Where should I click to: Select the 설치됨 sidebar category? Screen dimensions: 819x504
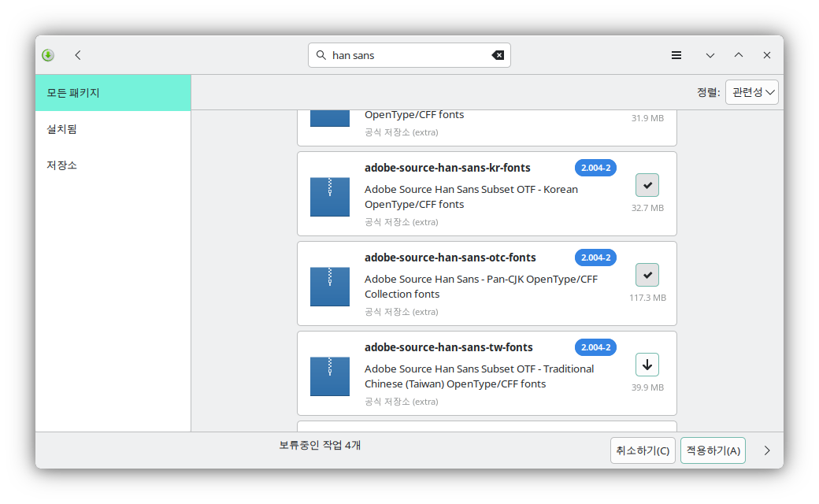113,129
